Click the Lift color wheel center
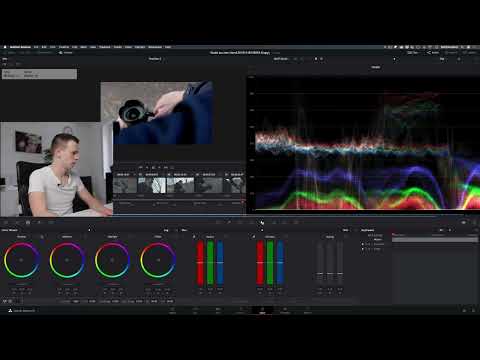Image resolution: width=480 pixels, height=360 pixels. pyautogui.click(x=21, y=260)
